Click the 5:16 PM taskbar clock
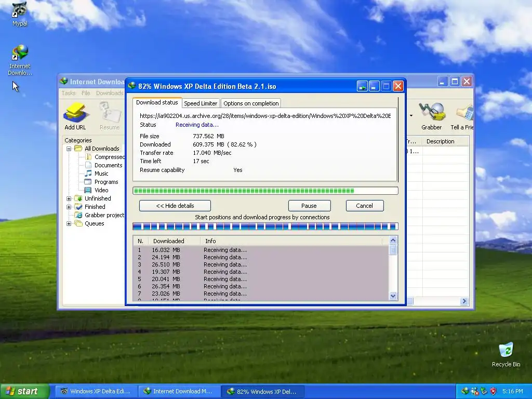 pos(513,391)
